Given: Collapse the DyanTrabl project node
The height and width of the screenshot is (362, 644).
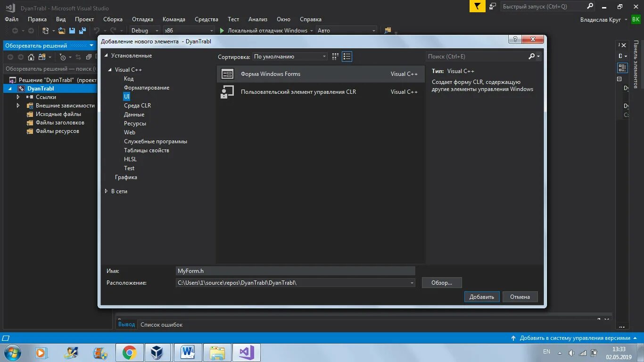Looking at the screenshot, I should (10, 89).
